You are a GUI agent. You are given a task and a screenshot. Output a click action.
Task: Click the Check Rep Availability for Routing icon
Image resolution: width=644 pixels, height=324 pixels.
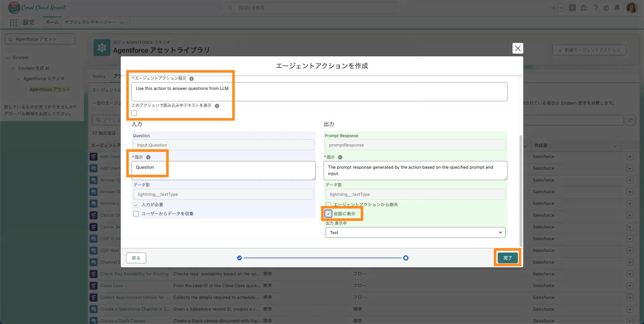(94, 274)
